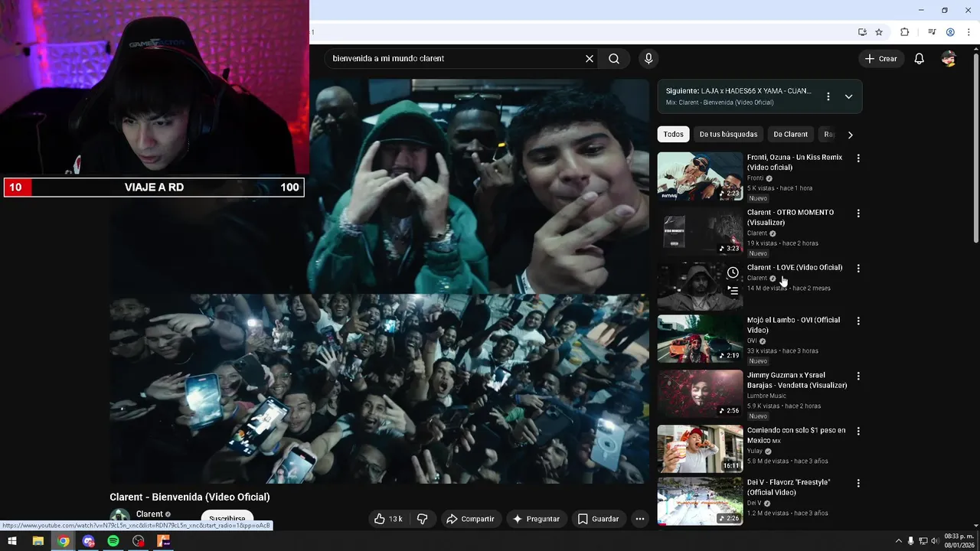
Task: Click Yulay channel name
Action: [755, 452]
